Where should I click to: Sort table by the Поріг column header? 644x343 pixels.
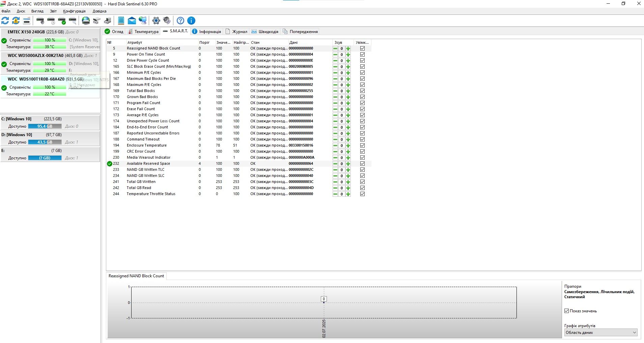(x=206, y=42)
